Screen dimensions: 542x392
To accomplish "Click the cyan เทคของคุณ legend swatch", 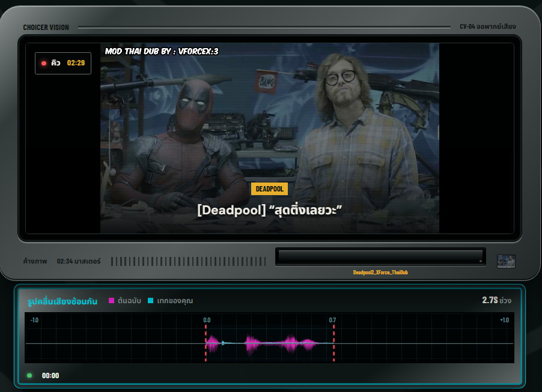I will [150, 301].
